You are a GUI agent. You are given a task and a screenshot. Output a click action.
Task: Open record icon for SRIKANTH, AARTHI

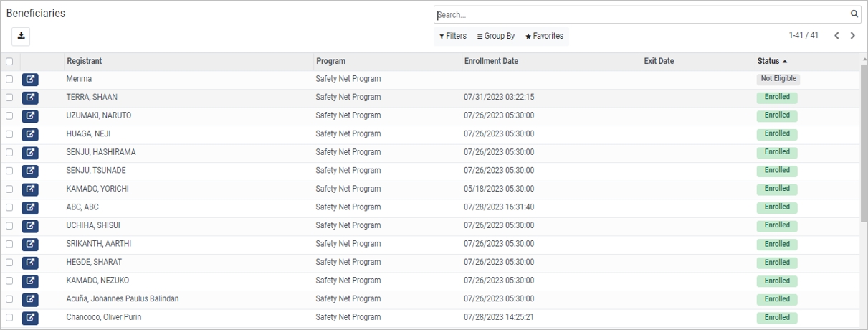[x=30, y=244]
